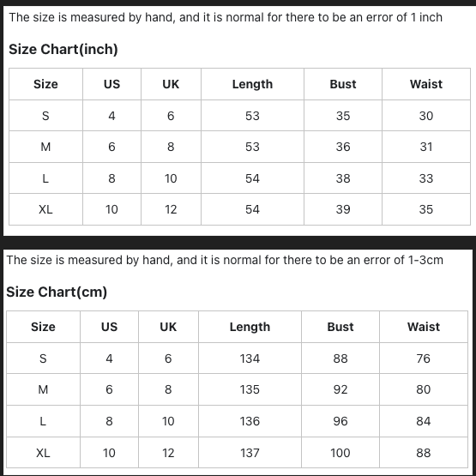This screenshot has height=476, width=476.
Task: Click the 100 bust value for XL
Action: [340, 453]
